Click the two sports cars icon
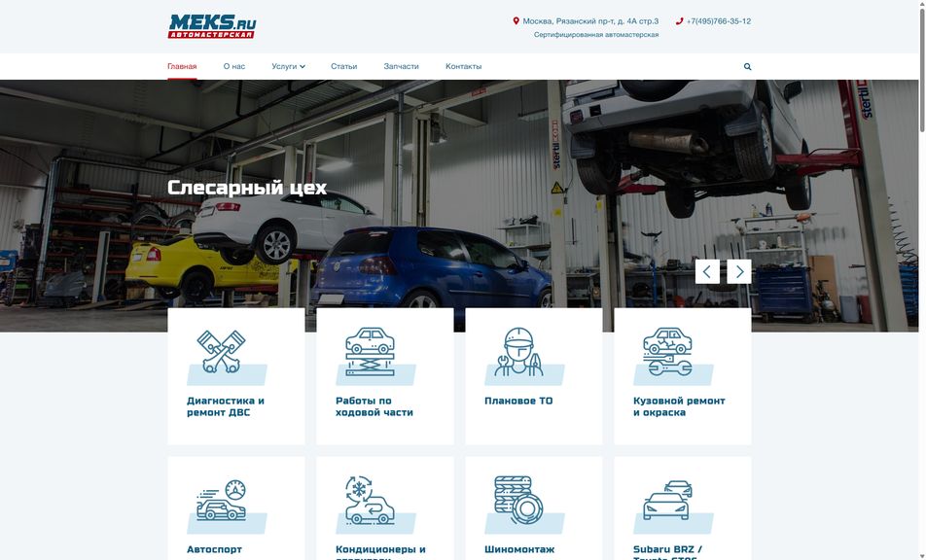Viewport: 926px width, 560px height. point(668,500)
